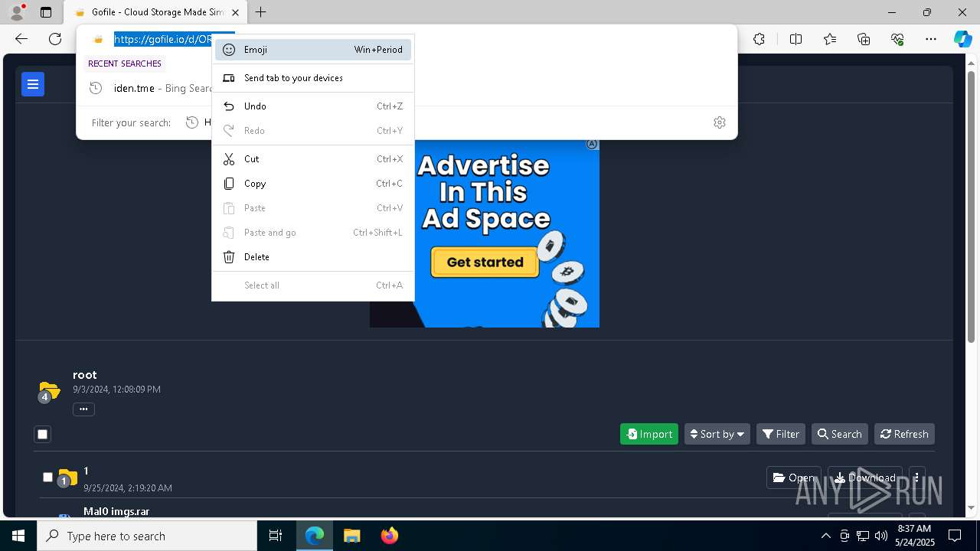The image size is (980, 551).
Task: Open the Gofile hamburger menu
Action: point(33,84)
